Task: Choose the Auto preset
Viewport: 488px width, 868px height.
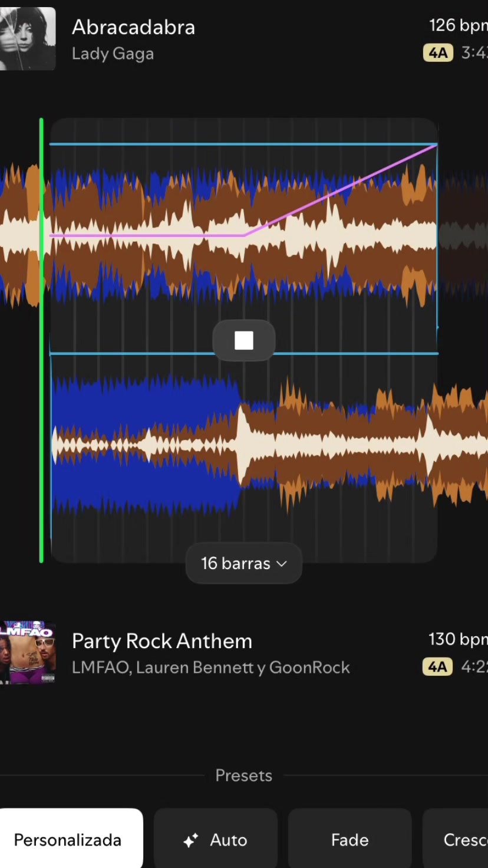Action: [216, 839]
